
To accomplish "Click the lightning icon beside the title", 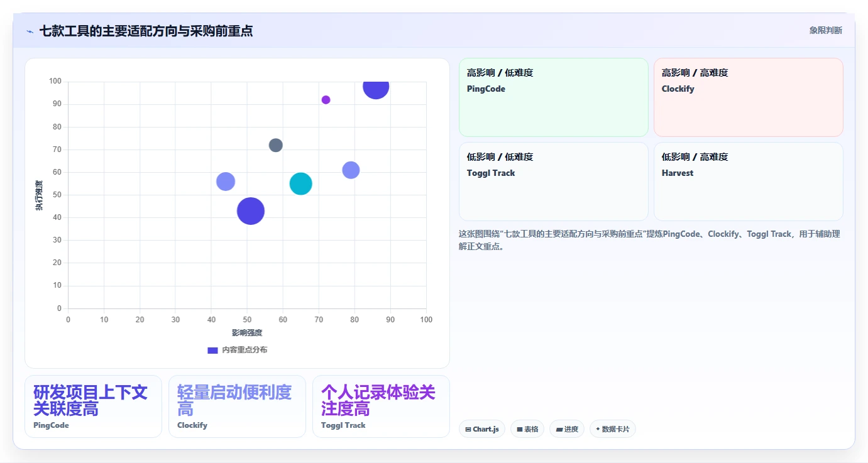I will coord(30,31).
